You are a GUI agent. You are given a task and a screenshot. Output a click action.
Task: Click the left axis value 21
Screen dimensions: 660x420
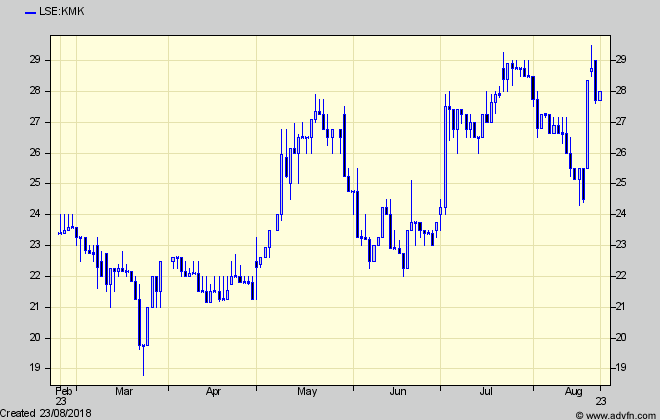pos(35,306)
